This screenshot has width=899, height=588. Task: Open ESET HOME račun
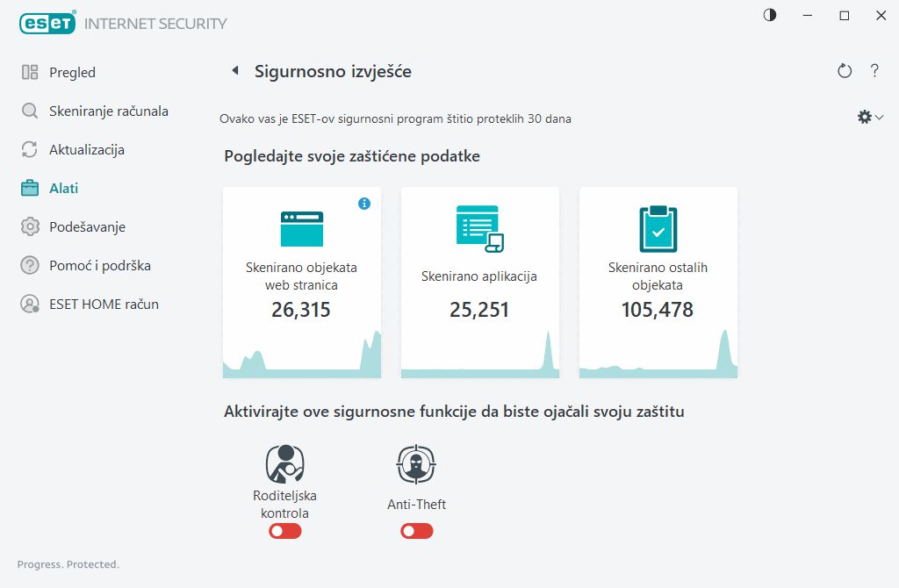(x=104, y=305)
